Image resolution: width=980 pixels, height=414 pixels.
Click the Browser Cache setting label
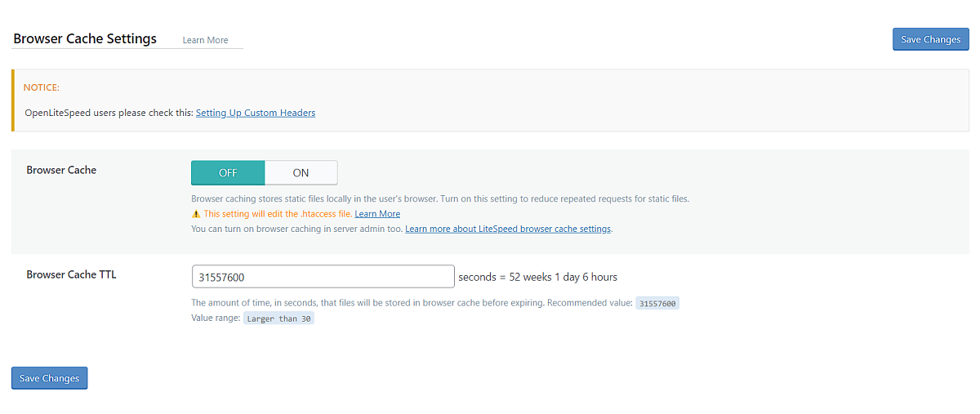click(x=61, y=170)
